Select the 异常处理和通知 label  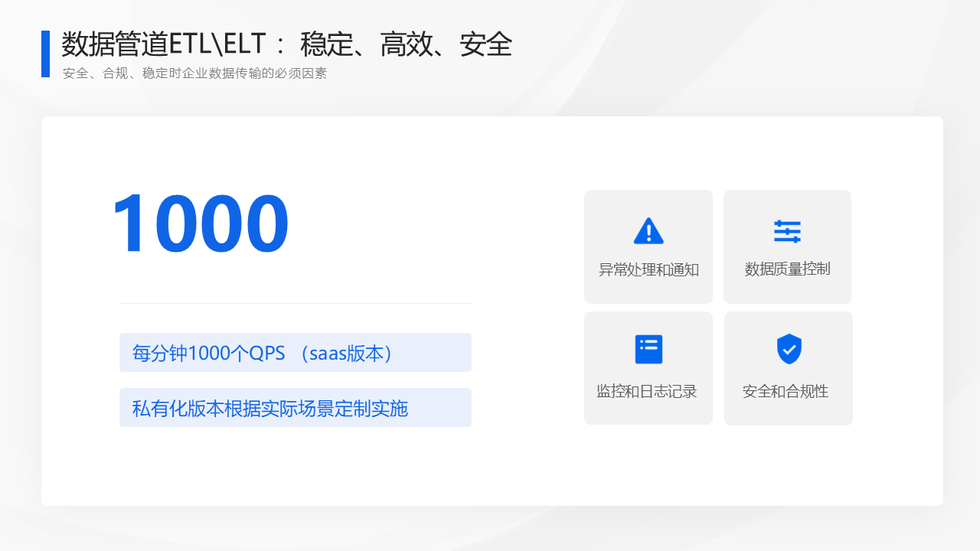[x=648, y=269]
